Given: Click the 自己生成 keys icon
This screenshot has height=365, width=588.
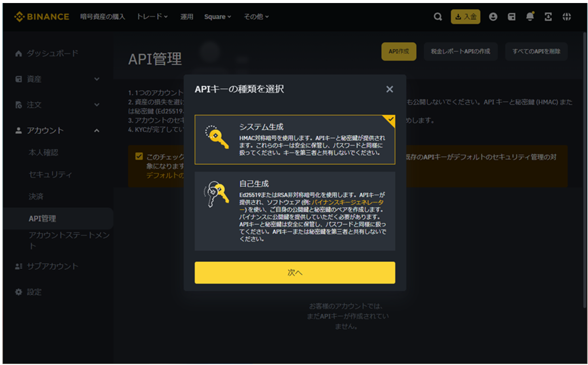Looking at the screenshot, I should 216,194.
